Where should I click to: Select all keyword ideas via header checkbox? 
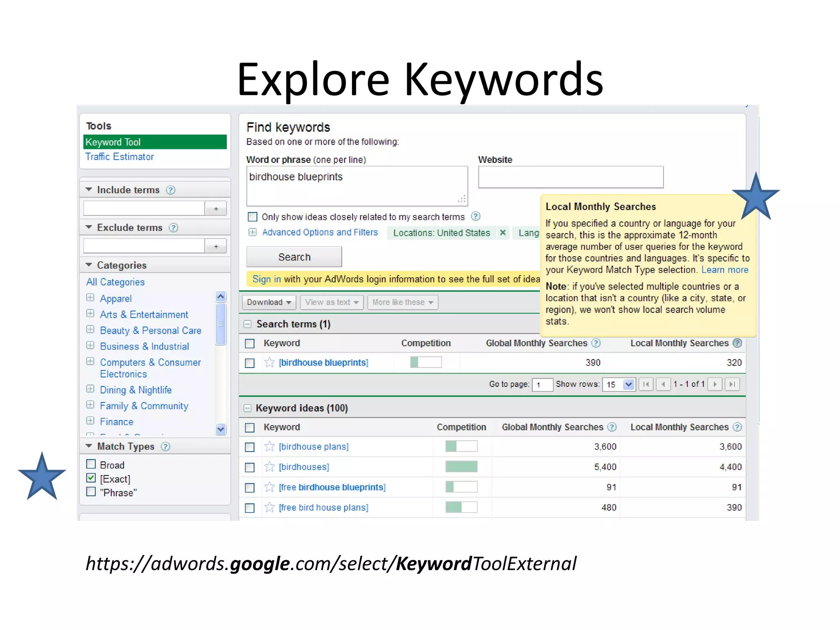[250, 427]
